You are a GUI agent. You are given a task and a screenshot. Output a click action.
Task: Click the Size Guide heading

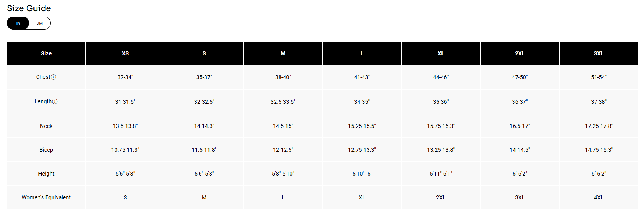tap(29, 8)
